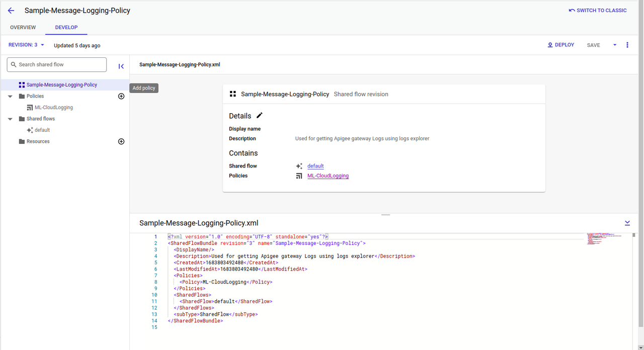Screen dimensions: 644x350
Task: Click the subType SharedFlow code line
Action: [216, 314]
